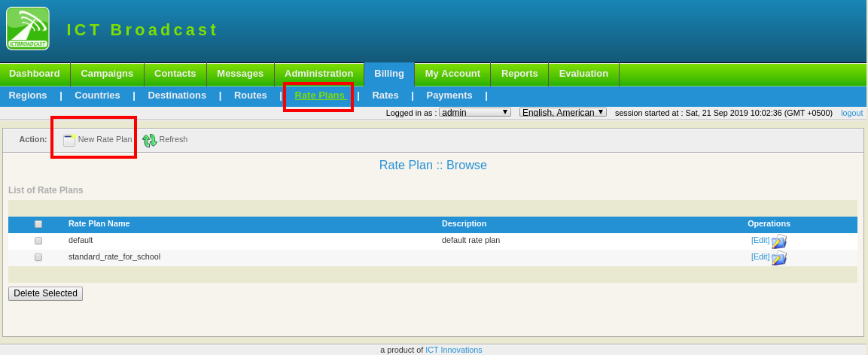Click the Delete Selected button

point(45,293)
